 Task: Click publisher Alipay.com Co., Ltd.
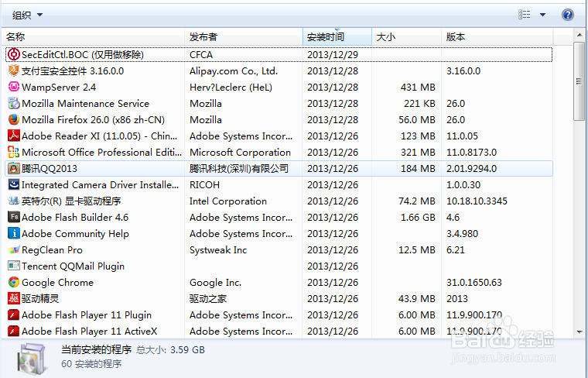[234, 71]
